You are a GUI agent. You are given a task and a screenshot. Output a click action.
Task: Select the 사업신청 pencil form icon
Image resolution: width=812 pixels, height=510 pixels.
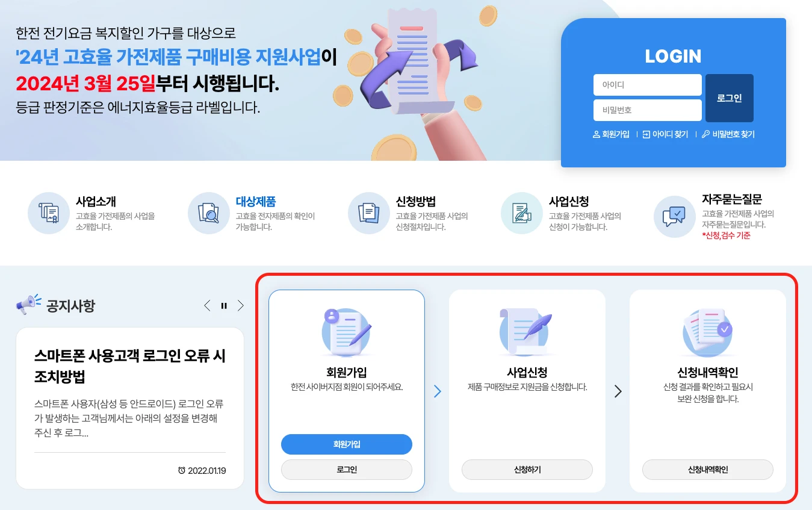522,213
